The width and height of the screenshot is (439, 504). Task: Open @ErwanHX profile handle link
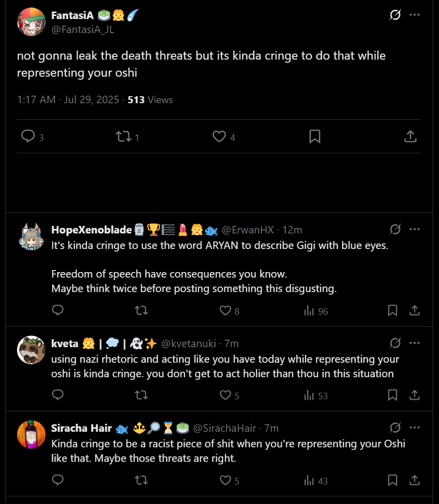[248, 230]
